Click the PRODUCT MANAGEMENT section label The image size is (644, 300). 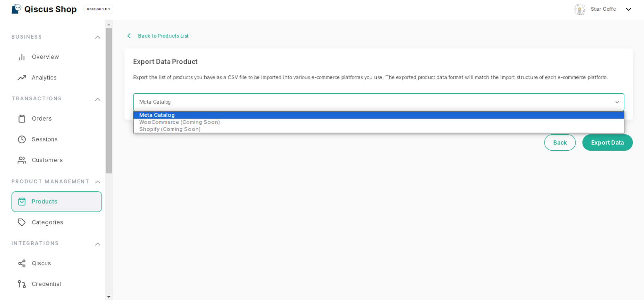click(50, 182)
